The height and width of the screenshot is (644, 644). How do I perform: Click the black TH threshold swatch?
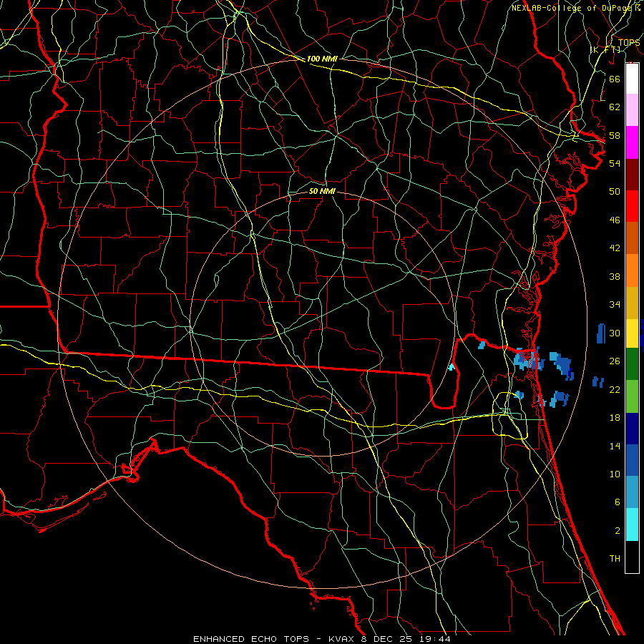(x=632, y=557)
